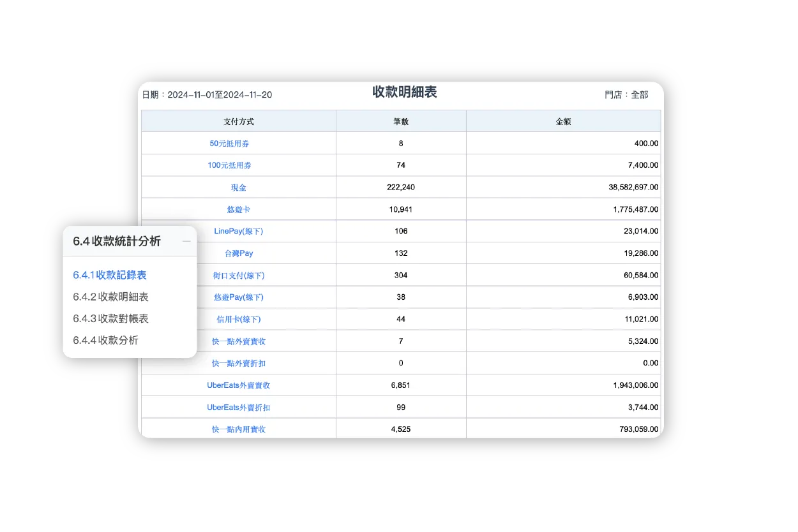
Task: Select the 現金 count cell 222,240
Action: click(x=401, y=188)
